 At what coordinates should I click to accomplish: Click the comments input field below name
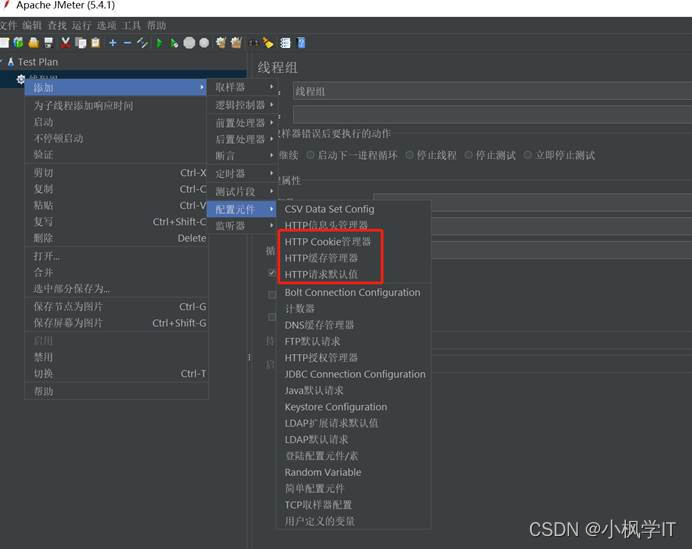(x=492, y=115)
